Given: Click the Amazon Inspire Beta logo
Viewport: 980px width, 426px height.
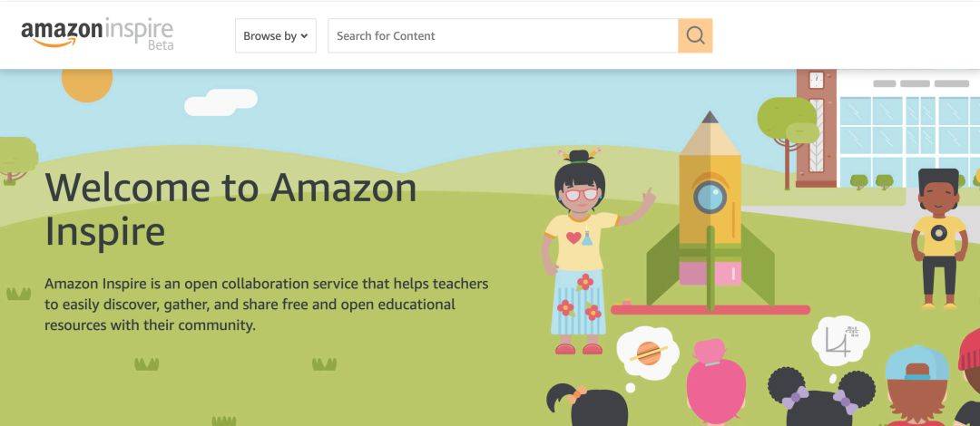Looking at the screenshot, I should click(97, 34).
